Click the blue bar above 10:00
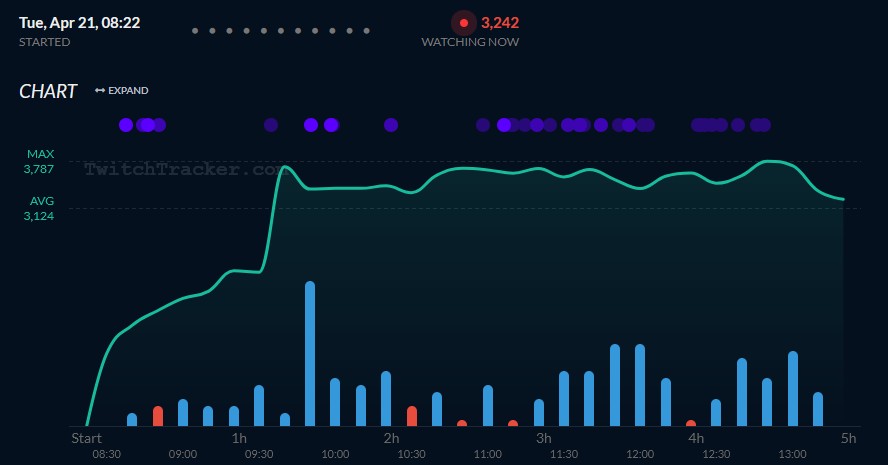Screen dimensions: 888x465 [x=335, y=402]
